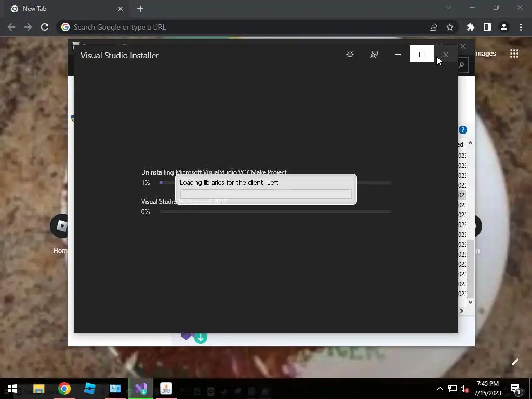Click the installer download badge icon at the bottom
Image resolution: width=532 pixels, height=399 pixels.
[x=201, y=338]
